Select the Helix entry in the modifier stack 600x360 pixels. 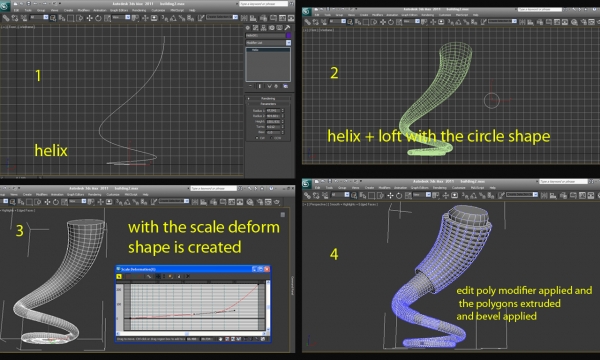point(268,50)
